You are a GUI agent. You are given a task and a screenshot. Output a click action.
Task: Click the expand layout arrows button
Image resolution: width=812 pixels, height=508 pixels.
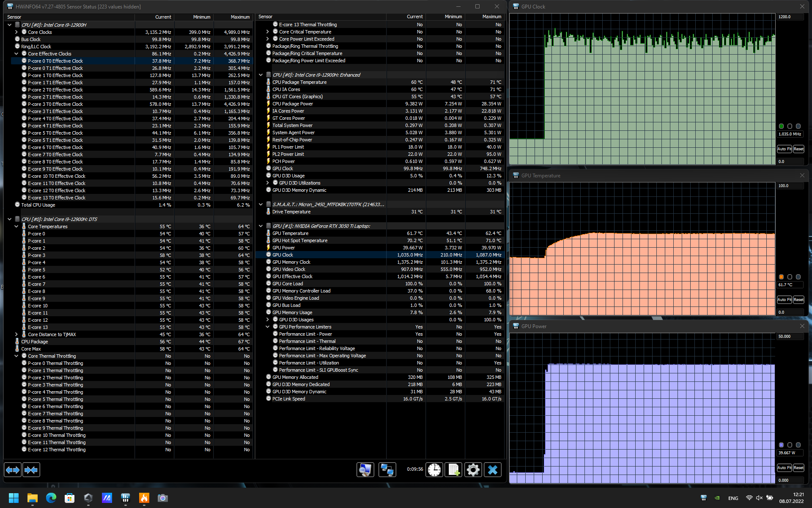tap(13, 470)
